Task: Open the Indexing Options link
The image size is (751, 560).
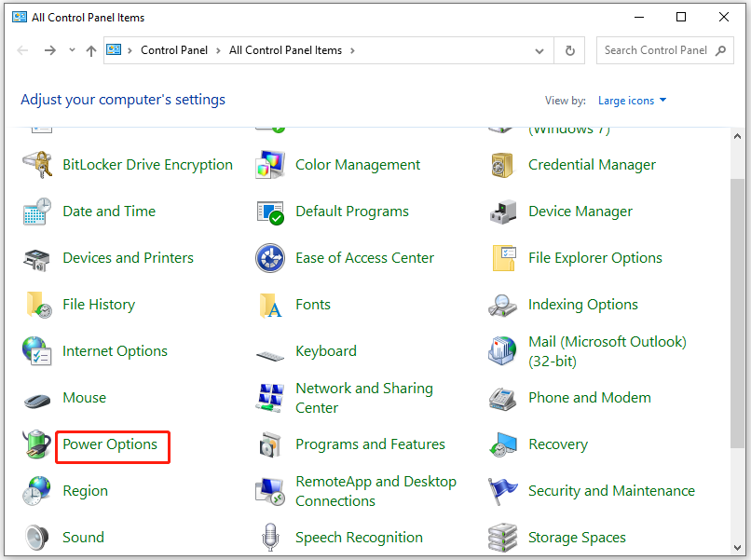Action: click(583, 304)
